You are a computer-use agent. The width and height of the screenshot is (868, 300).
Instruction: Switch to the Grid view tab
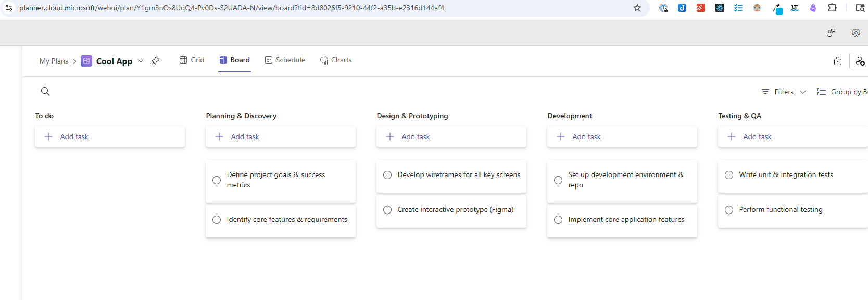point(192,60)
